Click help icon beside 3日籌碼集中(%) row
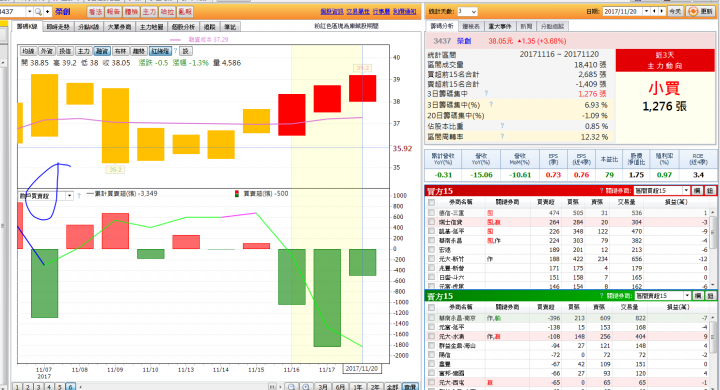Screen dimensions: 720x390 [491, 104]
